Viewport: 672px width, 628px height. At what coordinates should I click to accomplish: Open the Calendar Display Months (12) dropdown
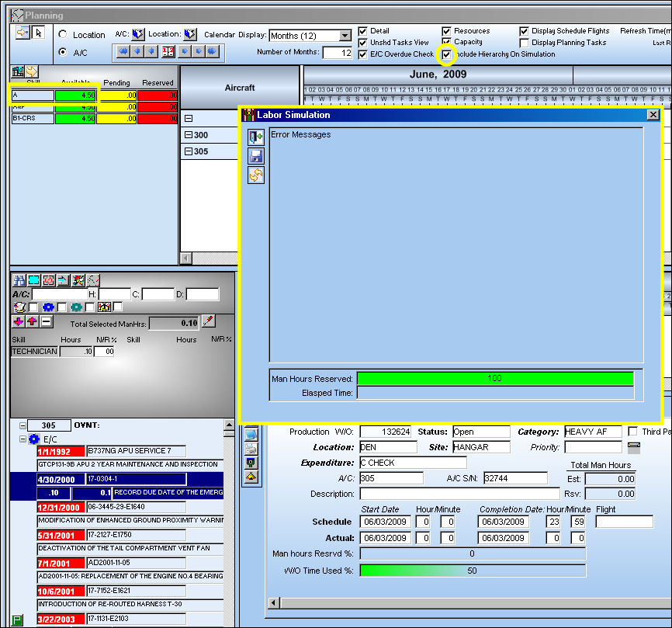[x=345, y=36]
